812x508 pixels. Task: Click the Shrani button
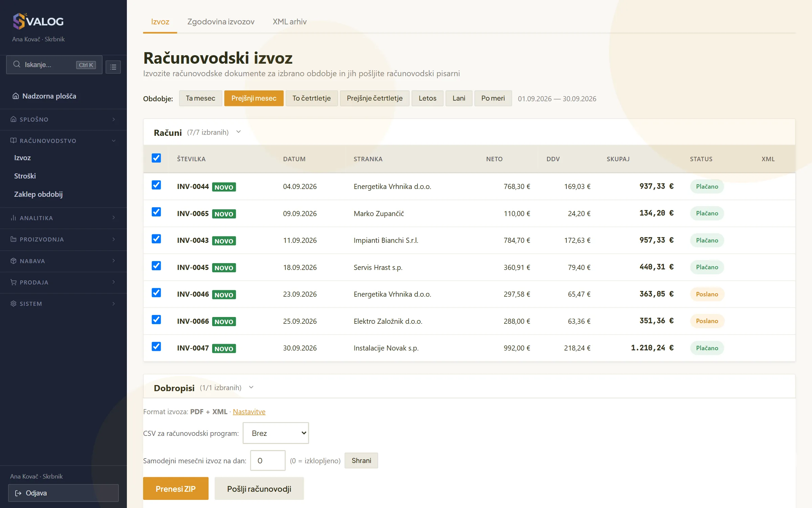coord(361,461)
